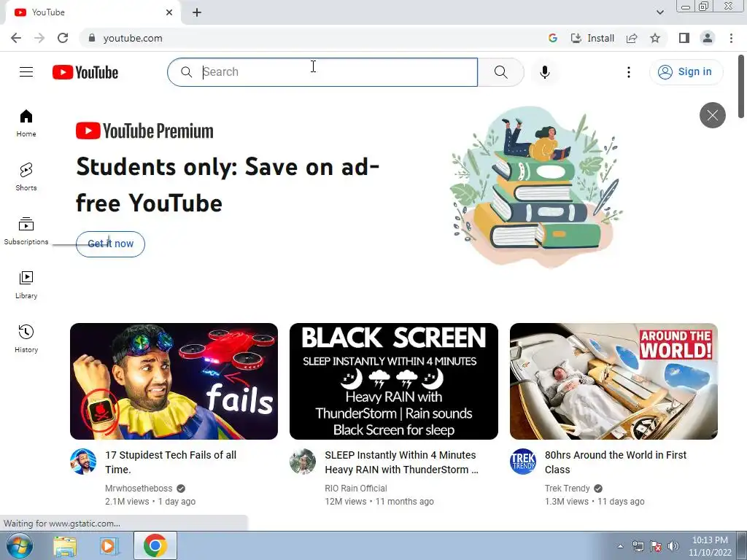Click Chrome taskbar icon
This screenshot has height=560, width=747.
pyautogui.click(x=155, y=545)
